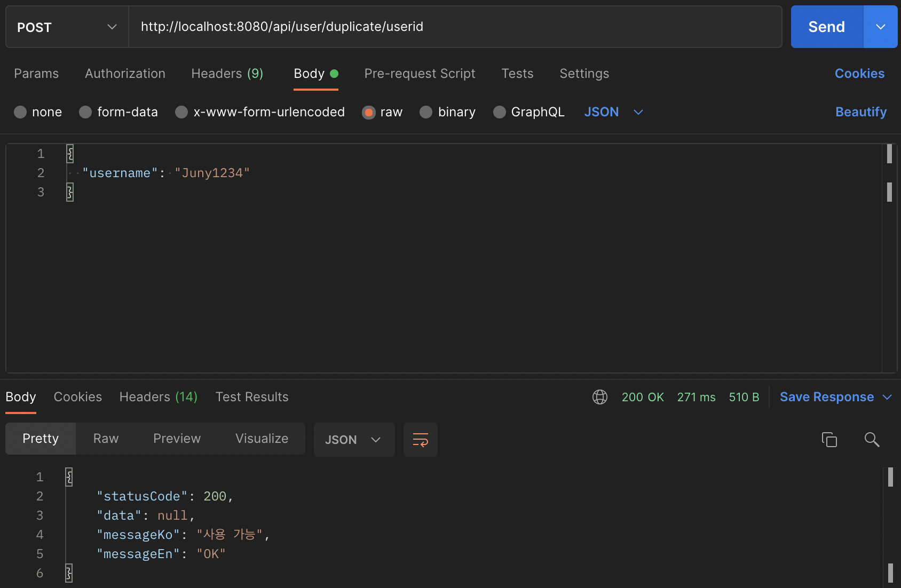901x588 pixels.
Task: Open the response Headers (14) tab
Action: [x=159, y=397]
